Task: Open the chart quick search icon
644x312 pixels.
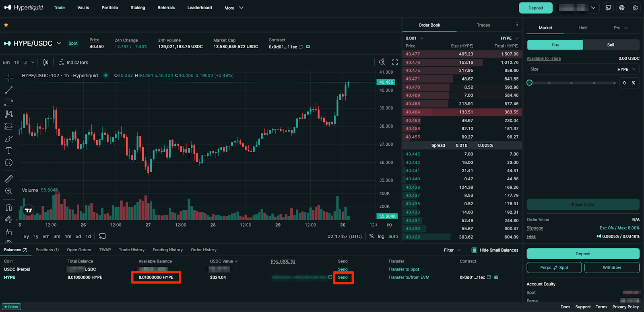Action: coord(382,62)
